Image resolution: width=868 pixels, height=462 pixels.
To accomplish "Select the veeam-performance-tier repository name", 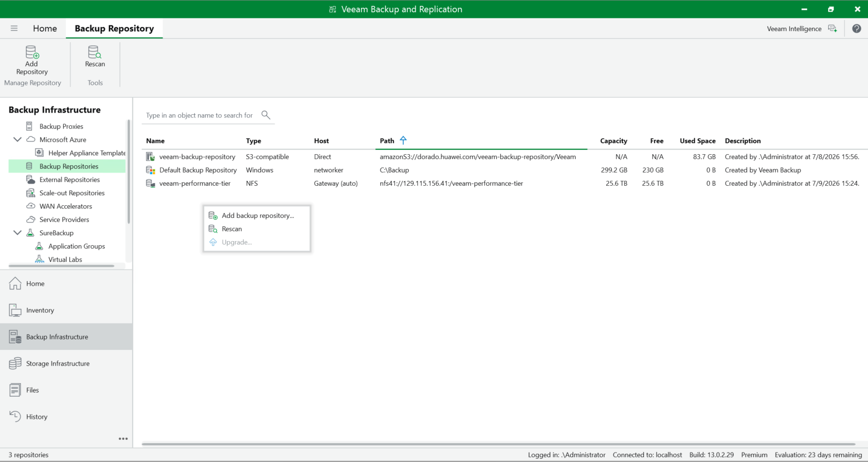I will click(195, 184).
